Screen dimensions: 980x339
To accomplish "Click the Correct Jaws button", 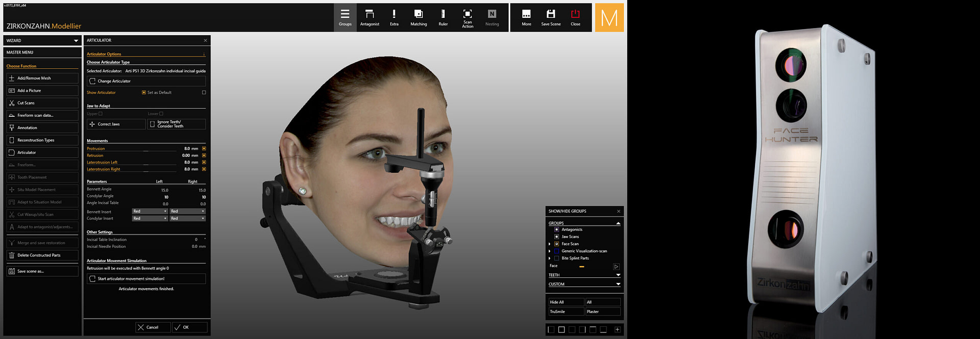I will [116, 124].
